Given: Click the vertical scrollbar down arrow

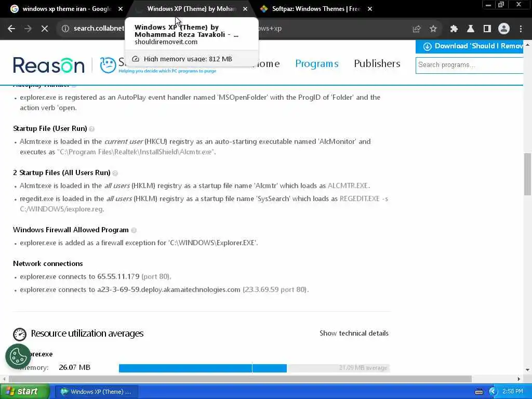Looking at the screenshot, I should pyautogui.click(x=528, y=370).
